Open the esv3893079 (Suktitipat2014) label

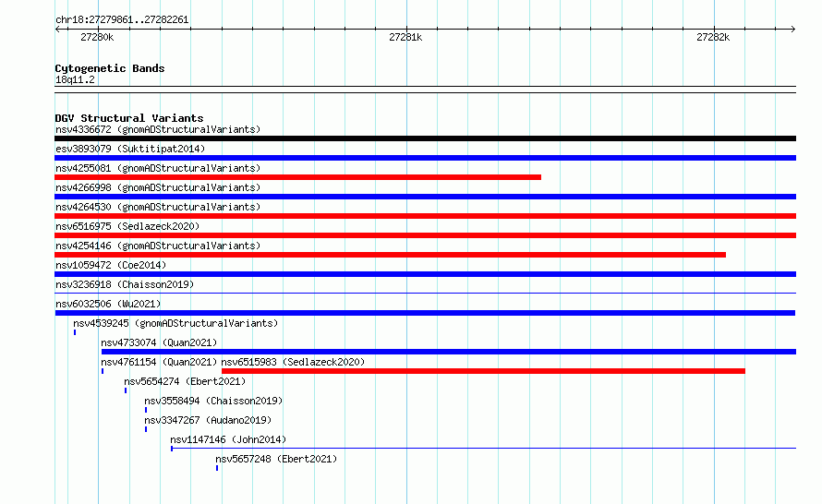coord(130,149)
